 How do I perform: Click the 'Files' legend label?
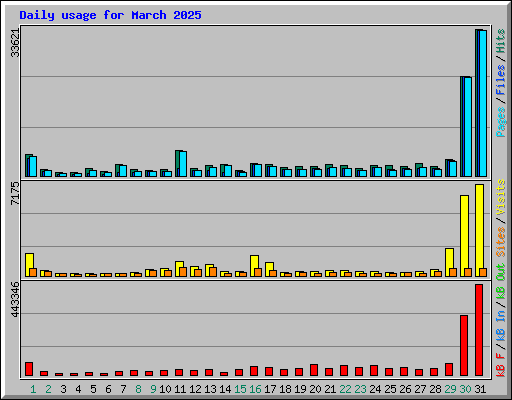tap(501, 80)
